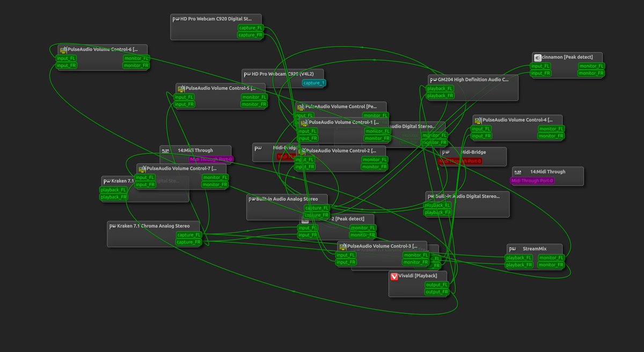
Task: Select input_FR port of PulseAudio Volume Control-5
Action: click(x=185, y=104)
